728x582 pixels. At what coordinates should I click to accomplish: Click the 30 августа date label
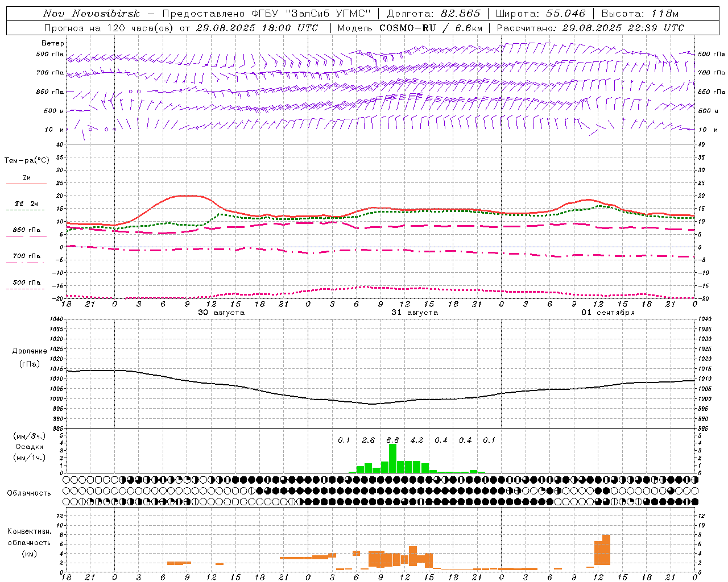221,313
